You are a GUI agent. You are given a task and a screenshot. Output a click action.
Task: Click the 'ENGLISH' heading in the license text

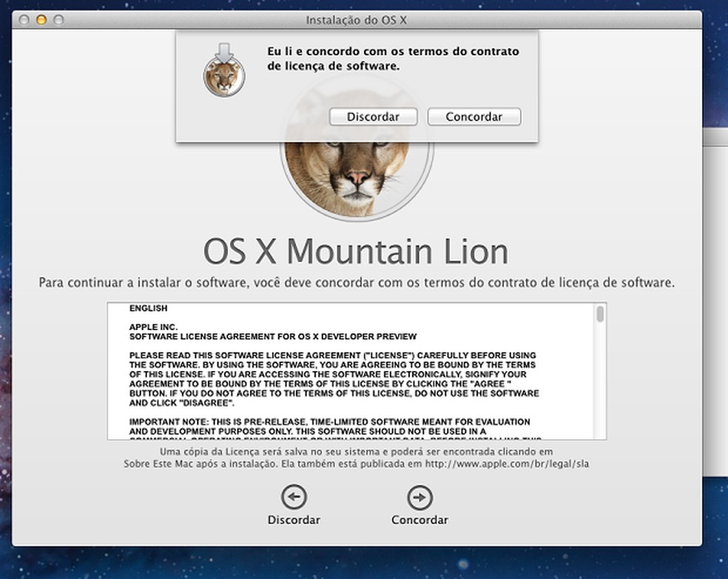[x=148, y=308]
